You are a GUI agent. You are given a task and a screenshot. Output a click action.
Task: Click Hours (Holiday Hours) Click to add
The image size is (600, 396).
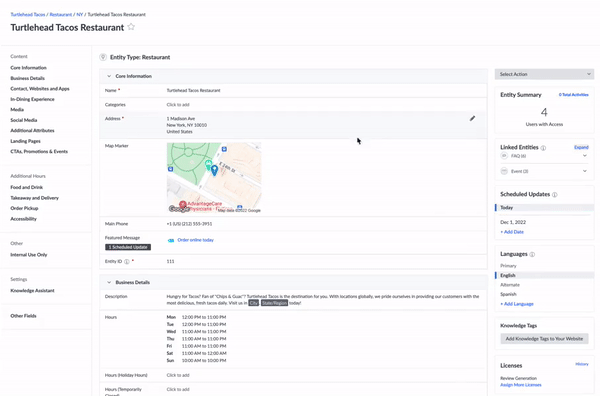click(178, 375)
